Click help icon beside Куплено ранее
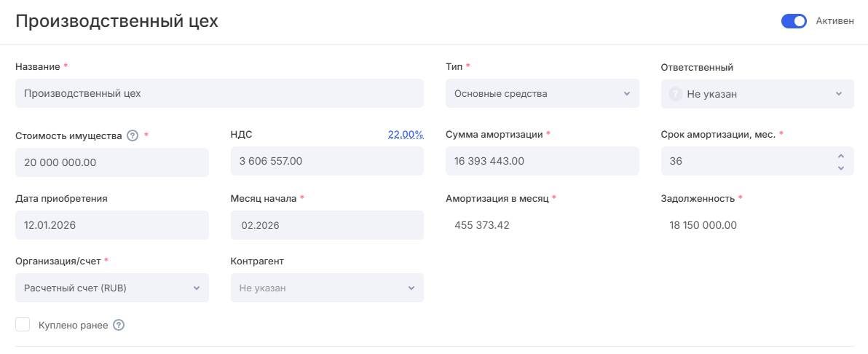 (119, 325)
